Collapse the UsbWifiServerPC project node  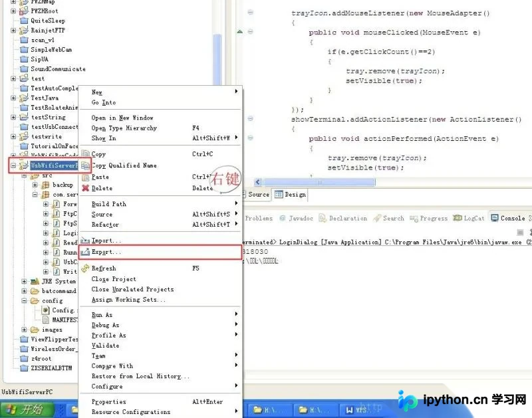tap(13, 165)
